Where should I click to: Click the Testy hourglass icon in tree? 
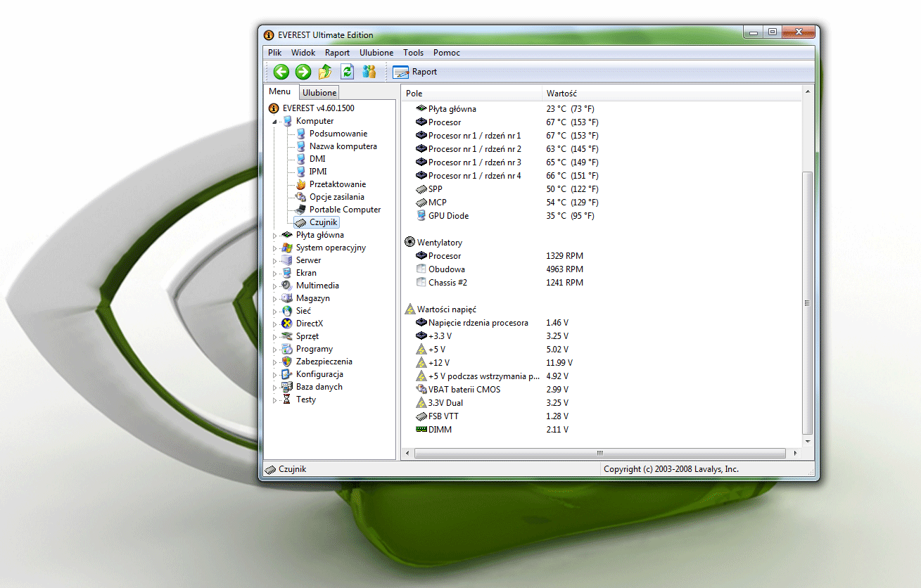pyautogui.click(x=287, y=400)
